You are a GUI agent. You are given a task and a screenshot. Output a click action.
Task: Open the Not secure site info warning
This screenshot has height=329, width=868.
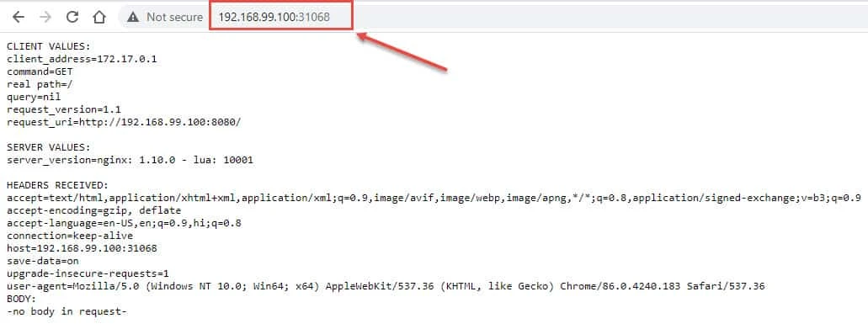164,17
